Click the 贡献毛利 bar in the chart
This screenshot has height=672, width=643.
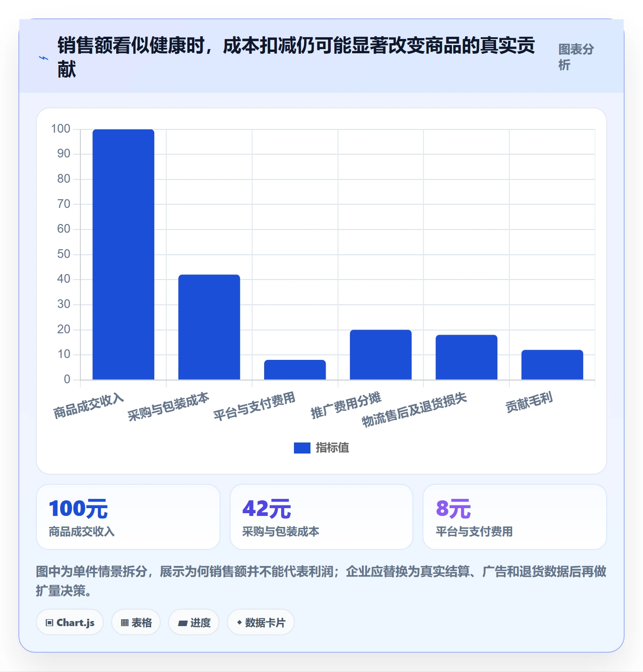[x=552, y=364]
